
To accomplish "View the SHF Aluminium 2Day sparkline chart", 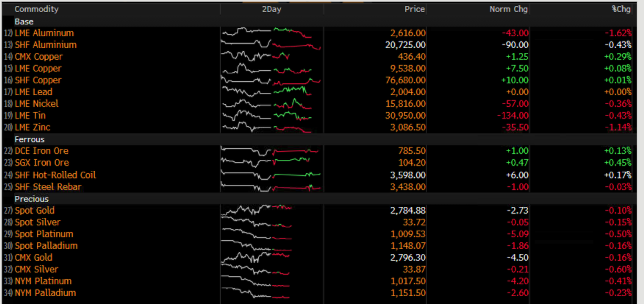I will click(x=271, y=45).
